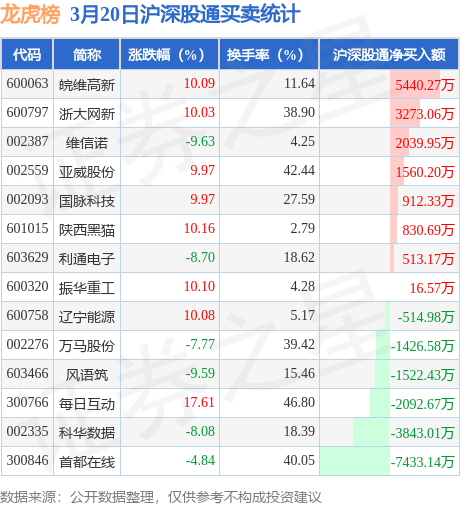460x506 pixels.
Task: Open stock code 002559
Action: 27,170
